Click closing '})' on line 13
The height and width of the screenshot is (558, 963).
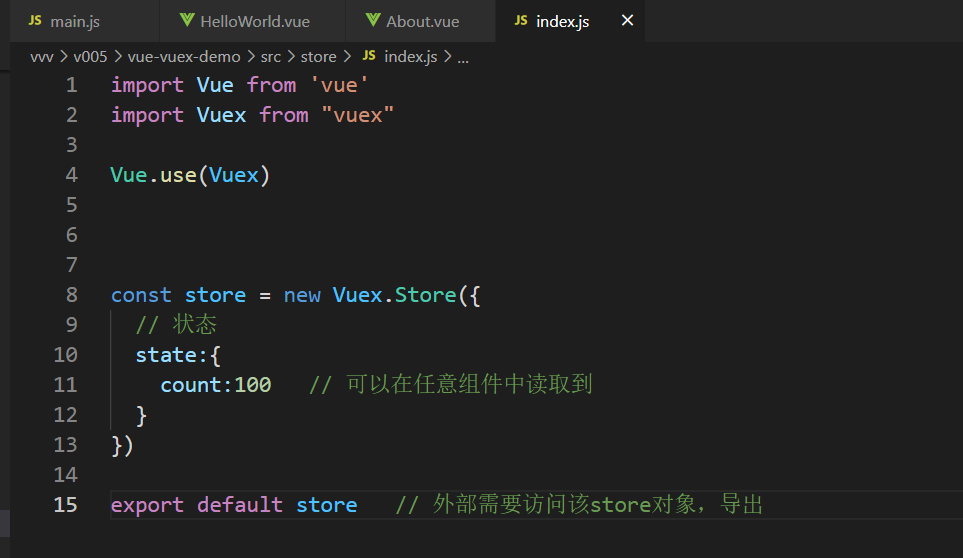pyautogui.click(x=122, y=445)
